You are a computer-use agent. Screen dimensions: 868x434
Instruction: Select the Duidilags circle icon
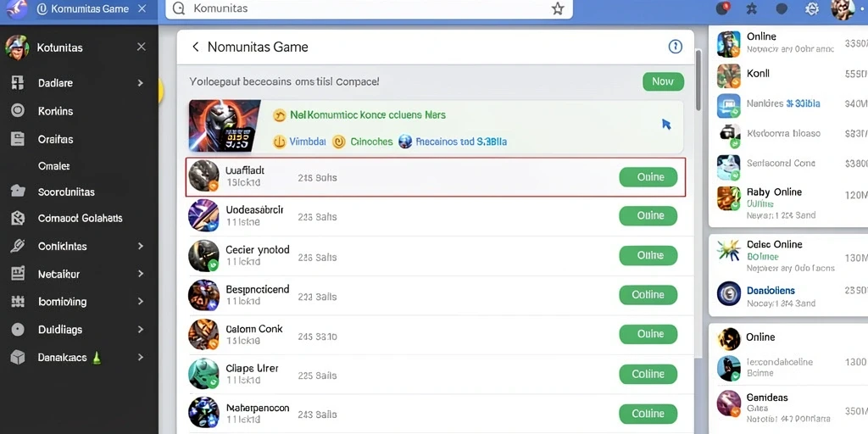18,330
